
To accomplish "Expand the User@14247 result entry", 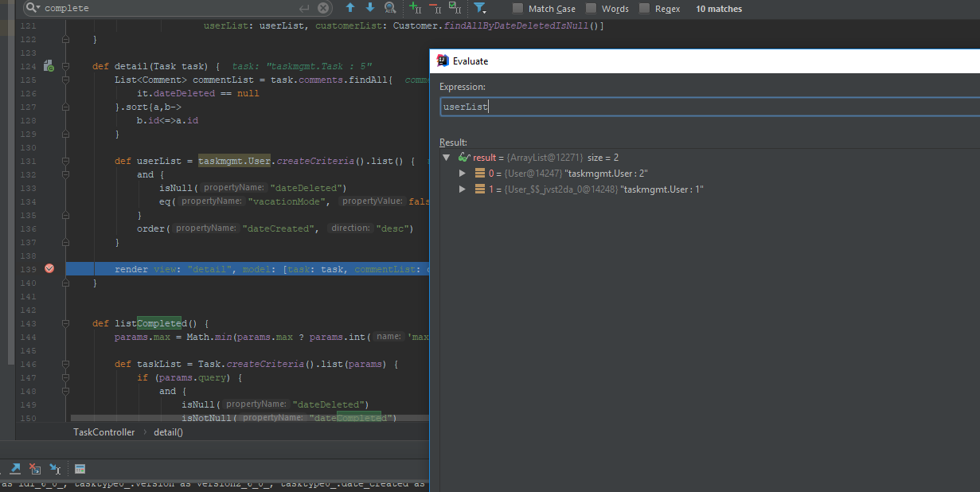I will 463,173.
